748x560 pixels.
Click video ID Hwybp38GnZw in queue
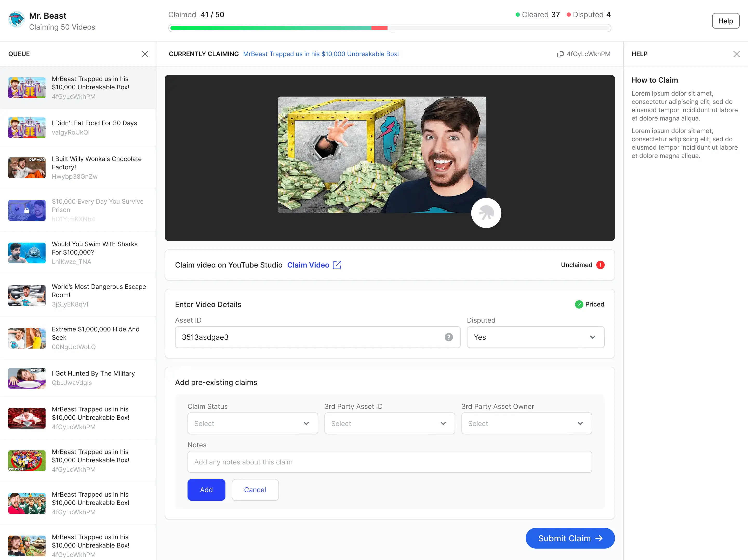75,177
